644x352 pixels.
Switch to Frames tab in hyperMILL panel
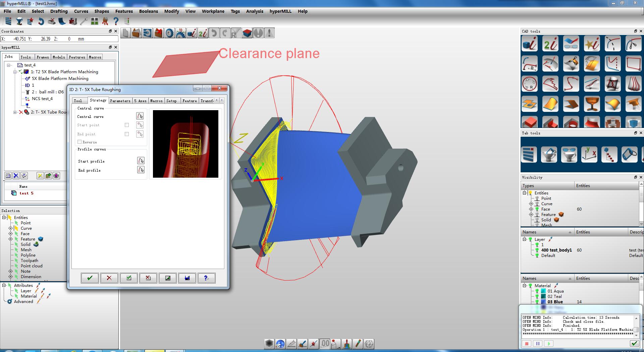pos(43,57)
